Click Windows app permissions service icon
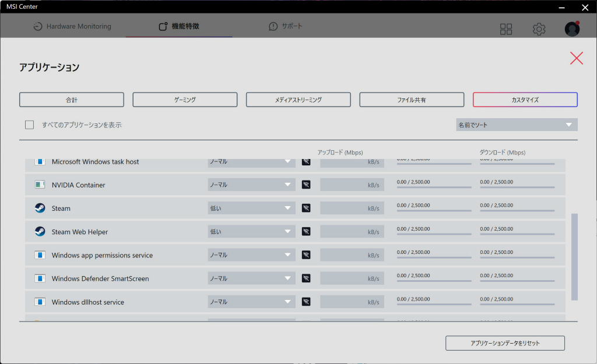Viewport: 597px width, 364px height. point(40,255)
